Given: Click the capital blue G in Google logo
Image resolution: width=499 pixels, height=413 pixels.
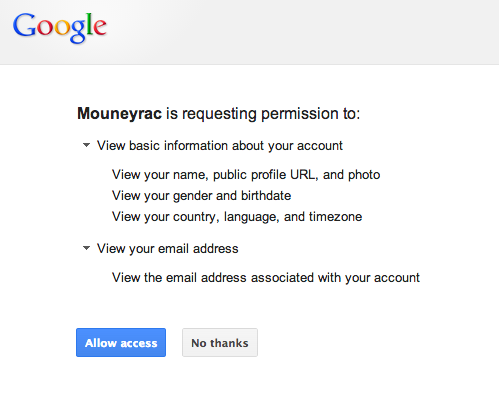Looking at the screenshot, I should click(24, 25).
